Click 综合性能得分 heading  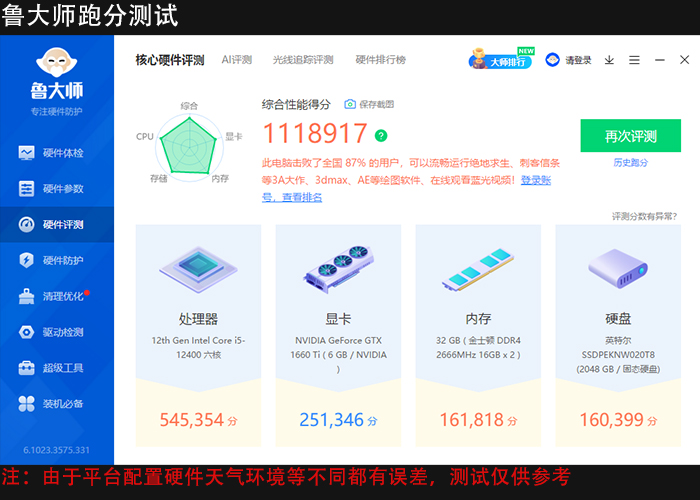[296, 104]
